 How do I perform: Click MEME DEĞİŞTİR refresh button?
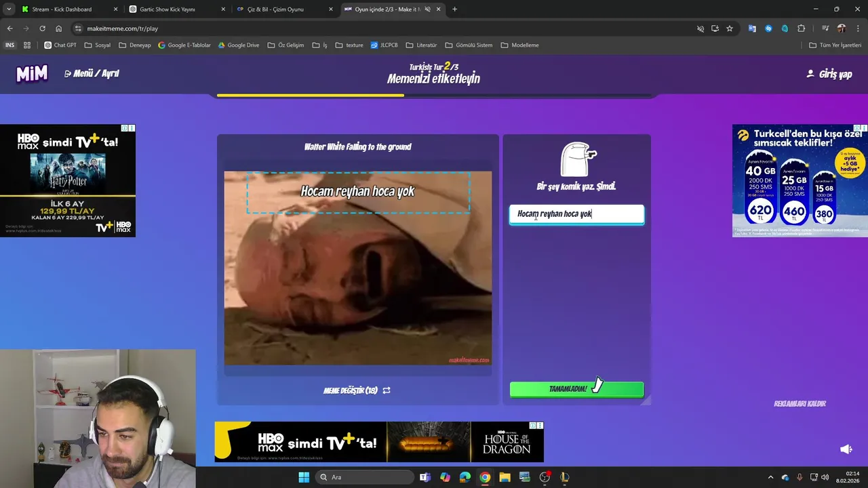(357, 390)
